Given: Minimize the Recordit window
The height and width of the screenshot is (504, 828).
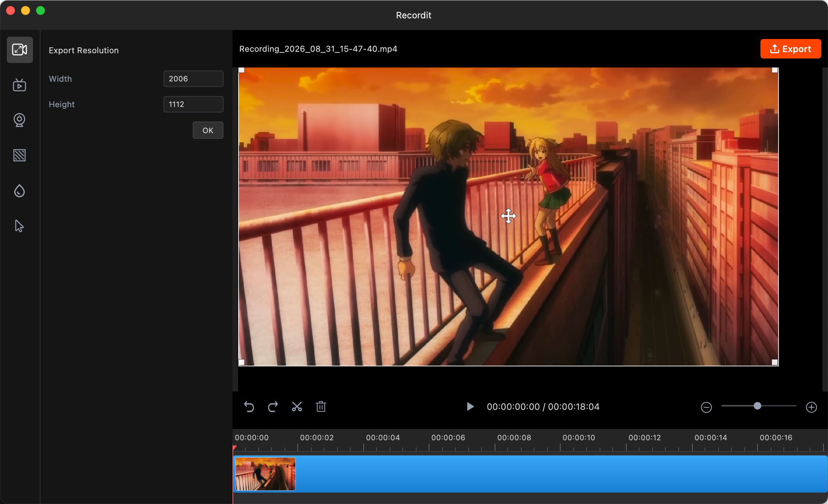Looking at the screenshot, I should pos(25,10).
